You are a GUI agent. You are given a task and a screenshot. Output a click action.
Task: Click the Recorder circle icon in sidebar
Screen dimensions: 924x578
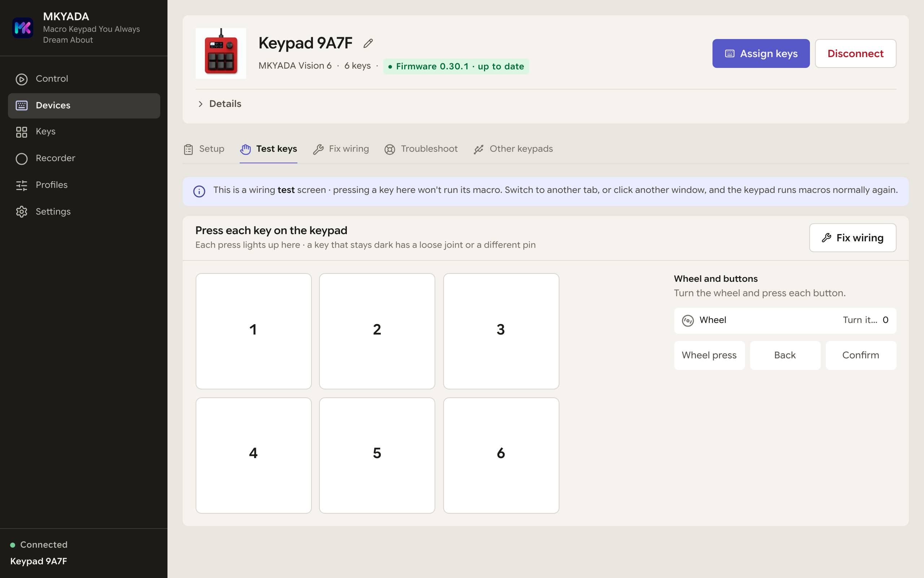(x=21, y=159)
